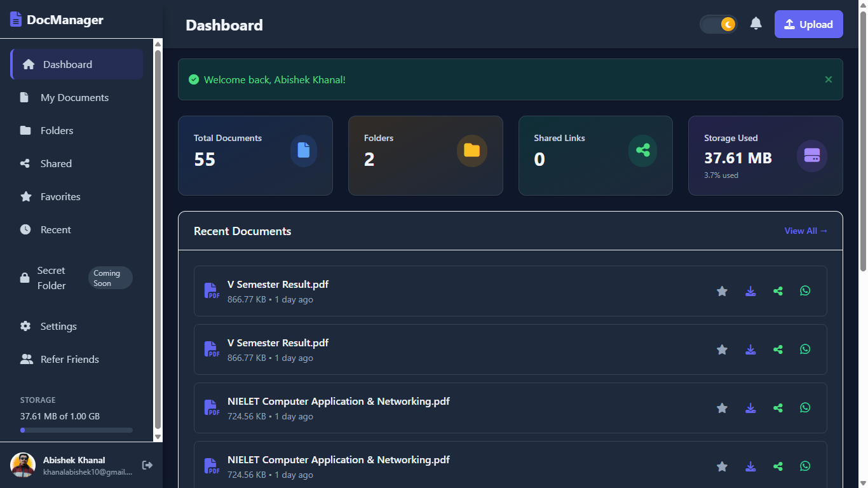Open Settings from the sidebar
The image size is (868, 488).
click(58, 326)
